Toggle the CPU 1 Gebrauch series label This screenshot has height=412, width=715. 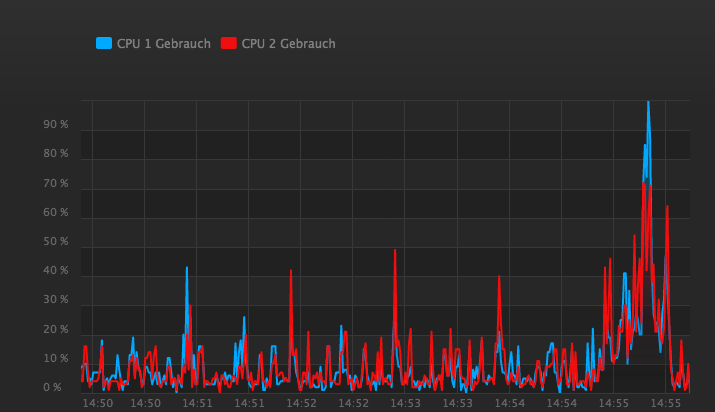[x=164, y=43]
